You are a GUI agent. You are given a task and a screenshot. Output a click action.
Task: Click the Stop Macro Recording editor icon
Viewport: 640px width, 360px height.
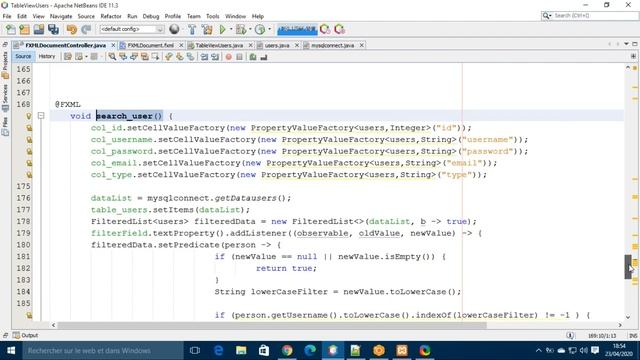coord(240,57)
